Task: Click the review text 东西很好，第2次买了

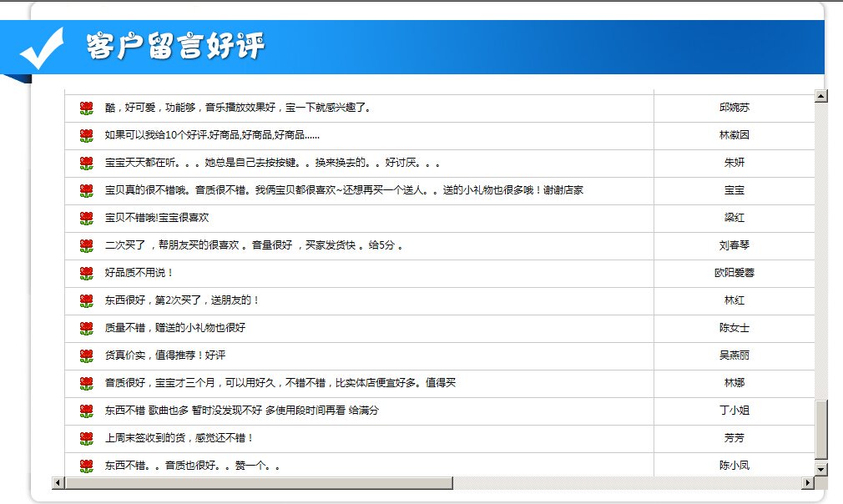Action: point(182,300)
